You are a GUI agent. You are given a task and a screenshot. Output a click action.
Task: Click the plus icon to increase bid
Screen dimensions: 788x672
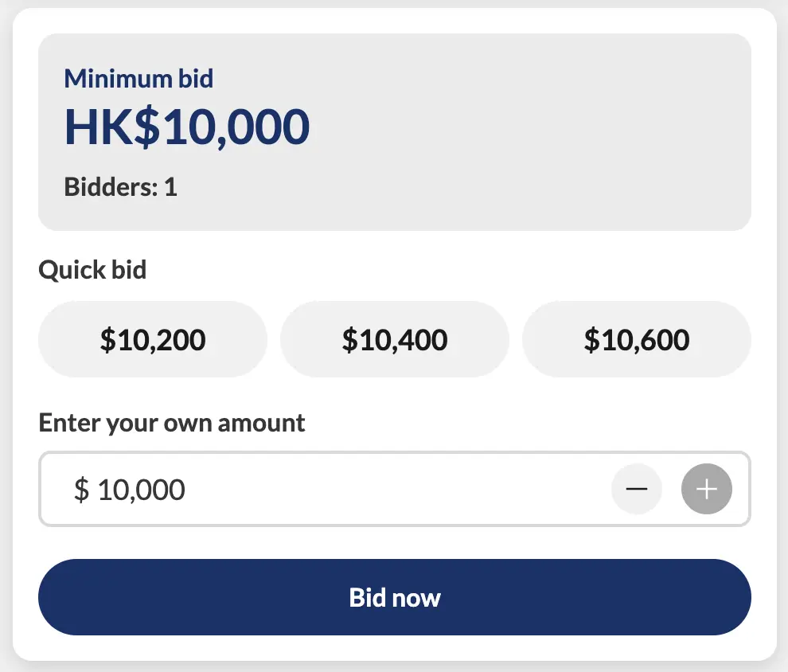[707, 489]
